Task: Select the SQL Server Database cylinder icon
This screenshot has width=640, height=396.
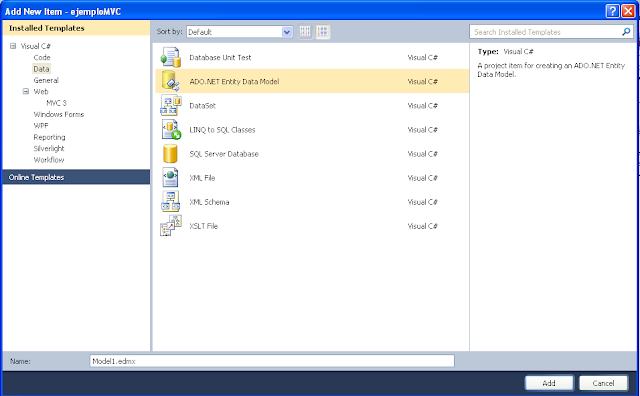Action: [170, 154]
